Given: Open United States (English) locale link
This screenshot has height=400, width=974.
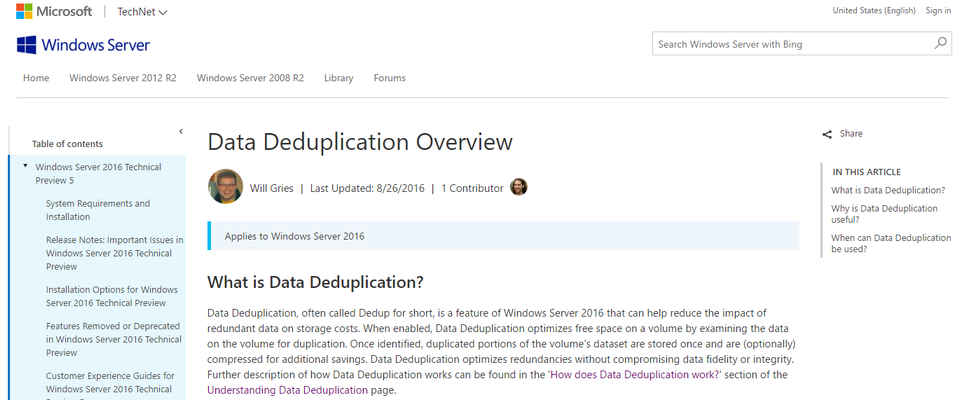Looking at the screenshot, I should [x=874, y=10].
